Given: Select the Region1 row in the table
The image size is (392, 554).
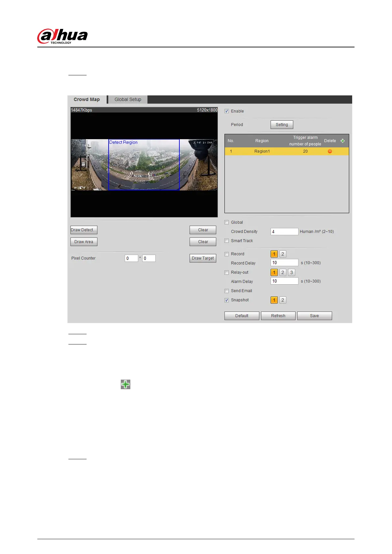Looking at the screenshot, I should (287, 151).
